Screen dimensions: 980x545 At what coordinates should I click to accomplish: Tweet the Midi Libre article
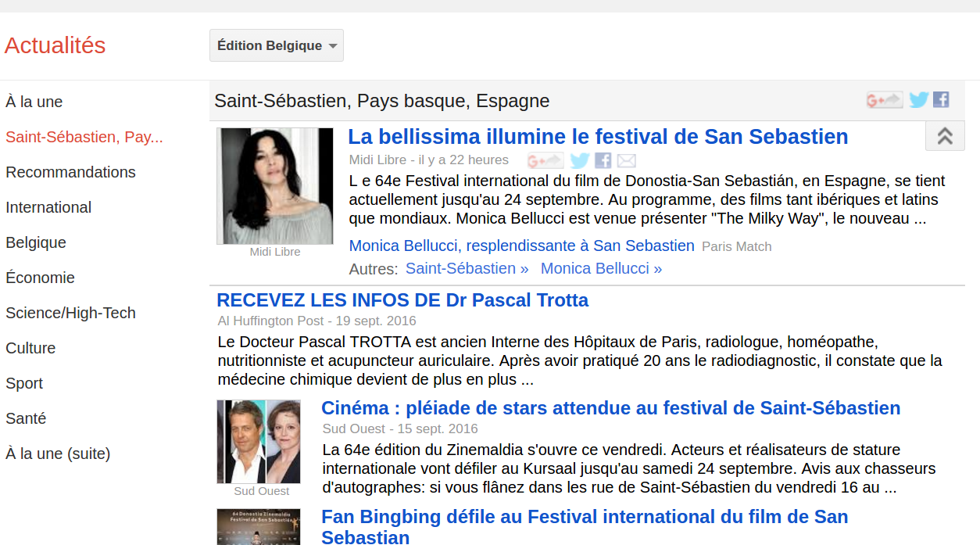tap(579, 161)
